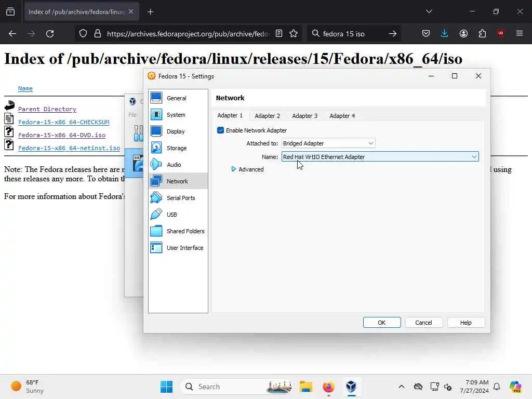
Task: Open Display settings category icon
Action: click(x=156, y=131)
